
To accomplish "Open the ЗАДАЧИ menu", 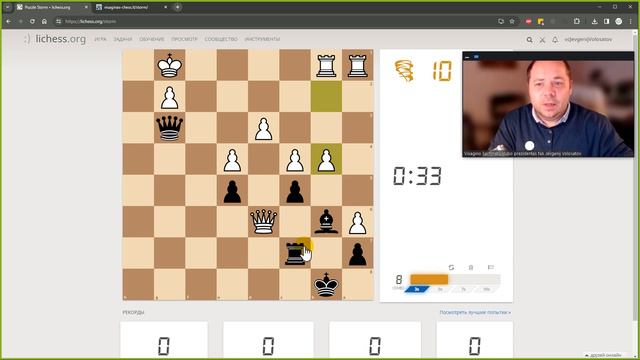I will pyautogui.click(x=123, y=39).
